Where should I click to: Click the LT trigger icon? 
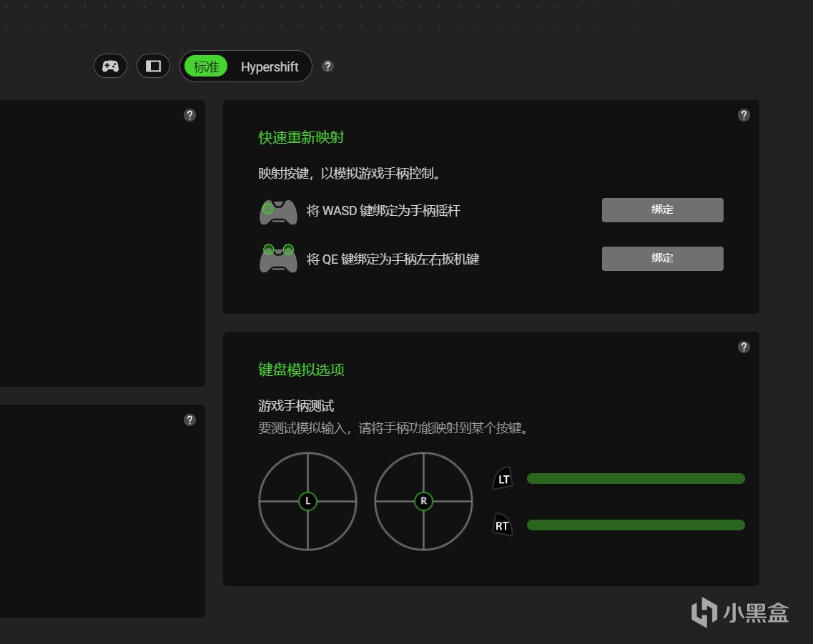[503, 479]
